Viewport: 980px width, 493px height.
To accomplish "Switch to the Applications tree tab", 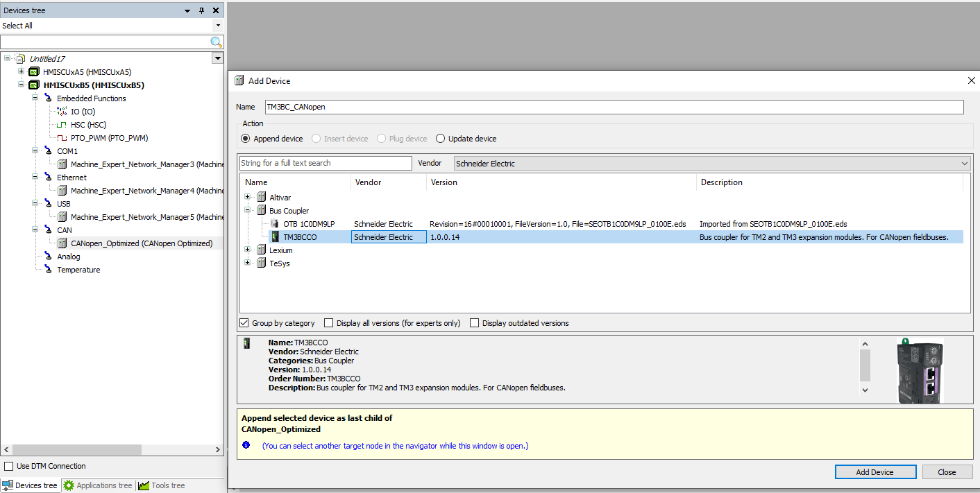I will [98, 485].
